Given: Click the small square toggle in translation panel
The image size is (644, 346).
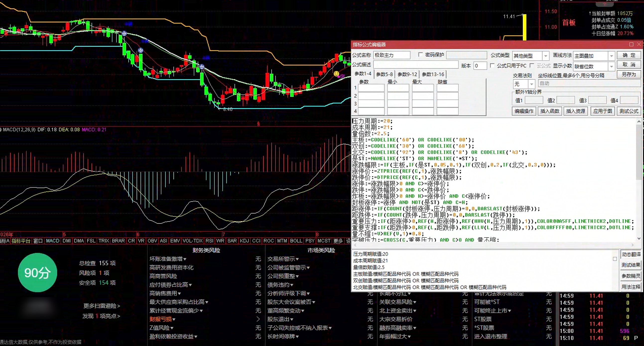Looking at the screenshot, I should [x=615, y=259].
